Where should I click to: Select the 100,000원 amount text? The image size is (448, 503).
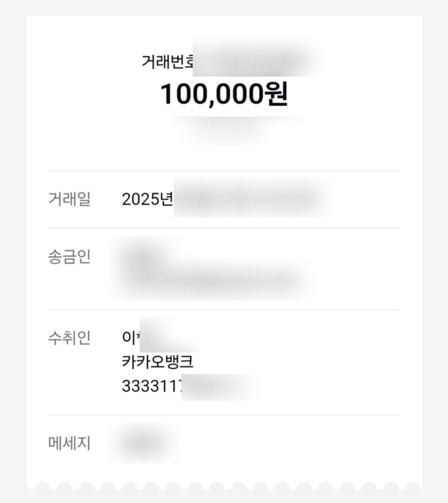(x=224, y=94)
